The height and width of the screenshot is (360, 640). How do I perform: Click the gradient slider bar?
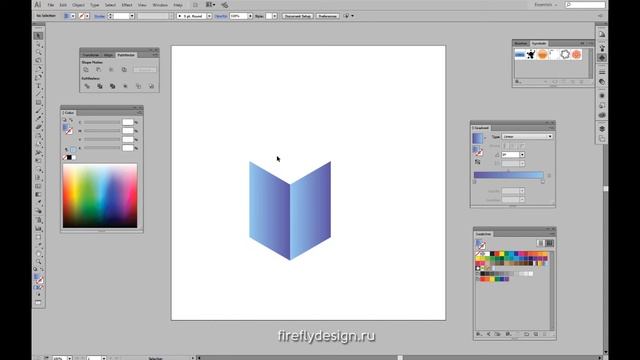(509, 175)
